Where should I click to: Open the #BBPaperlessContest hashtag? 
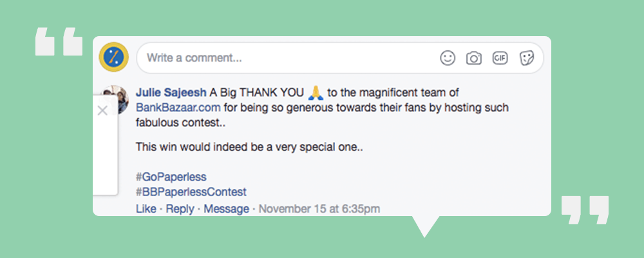pos(191,192)
